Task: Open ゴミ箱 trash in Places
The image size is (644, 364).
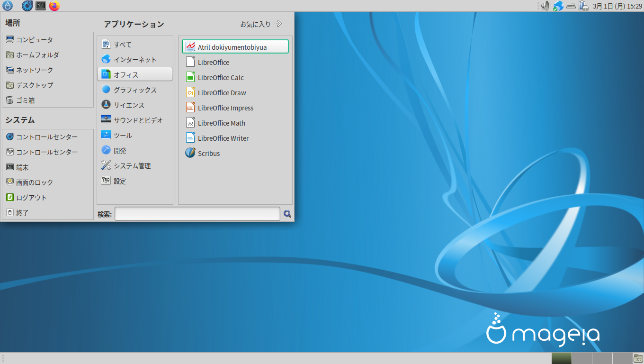Action: point(48,100)
